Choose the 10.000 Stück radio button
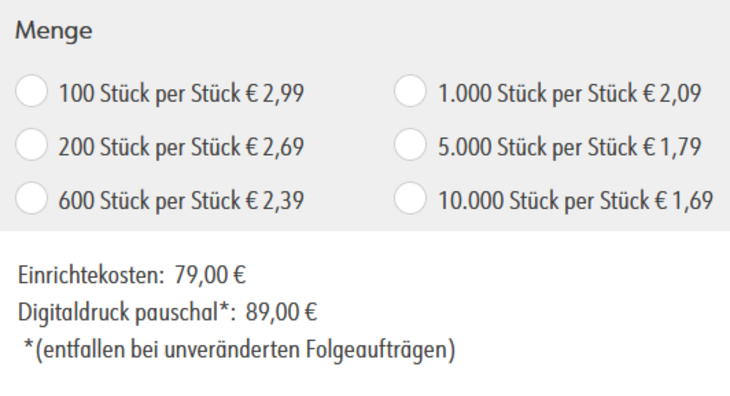This screenshot has height=396, width=730. click(x=410, y=198)
